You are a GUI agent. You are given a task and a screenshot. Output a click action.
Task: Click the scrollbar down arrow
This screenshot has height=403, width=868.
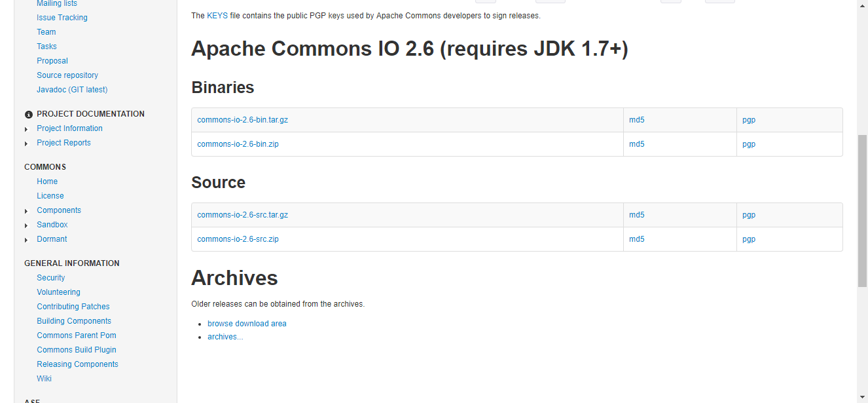pos(861,396)
